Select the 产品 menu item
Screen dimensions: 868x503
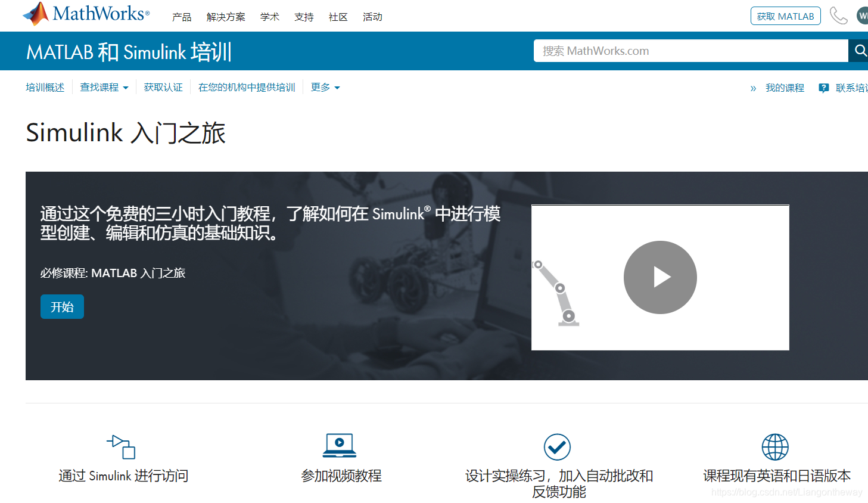tap(182, 17)
